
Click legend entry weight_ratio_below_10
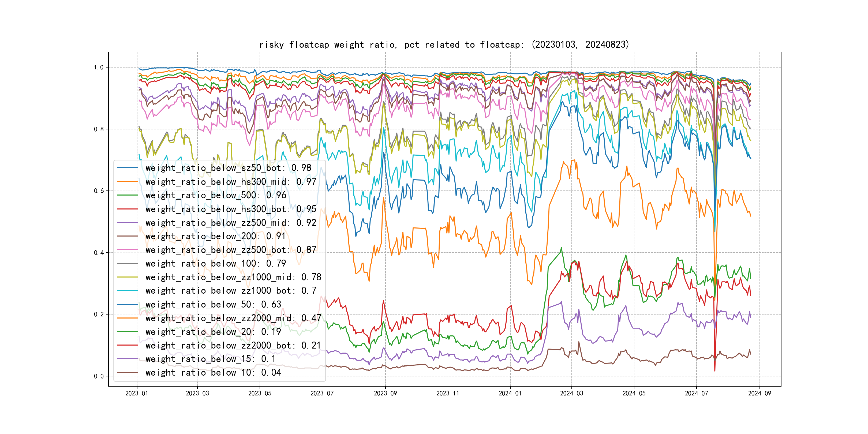tap(213, 372)
